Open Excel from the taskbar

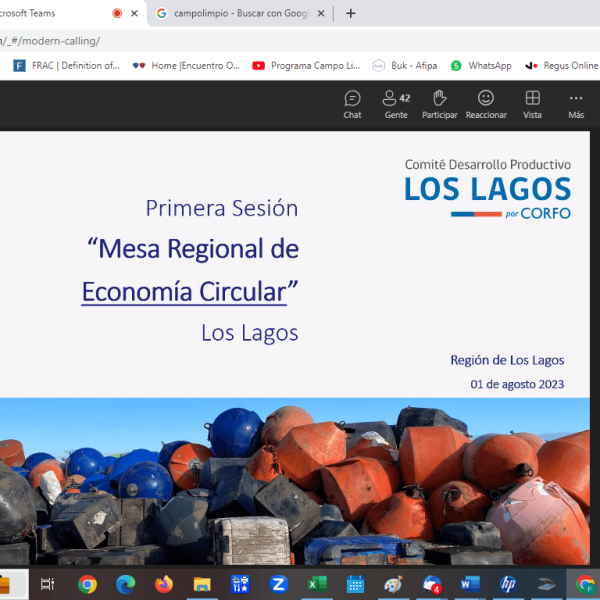pos(317,584)
